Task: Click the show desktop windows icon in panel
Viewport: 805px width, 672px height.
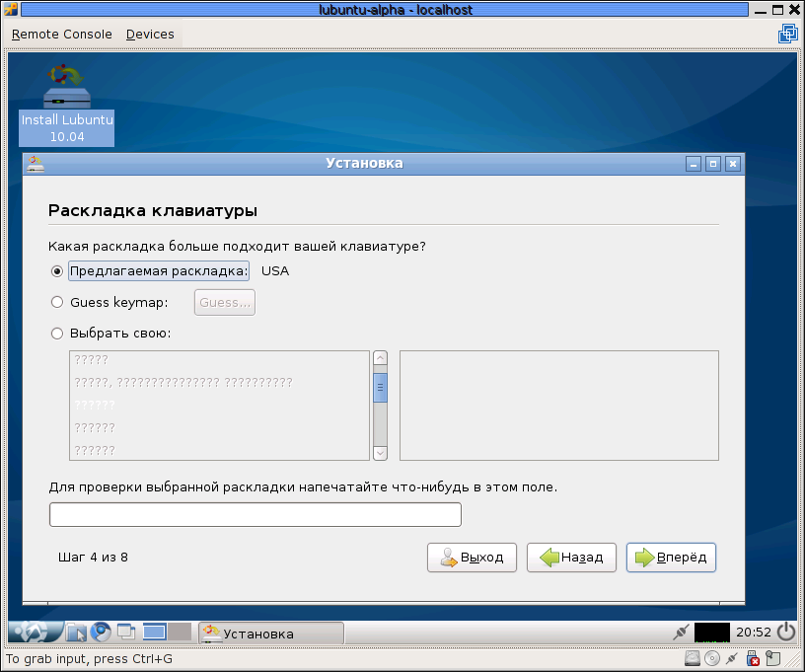Action: pyautogui.click(x=126, y=632)
